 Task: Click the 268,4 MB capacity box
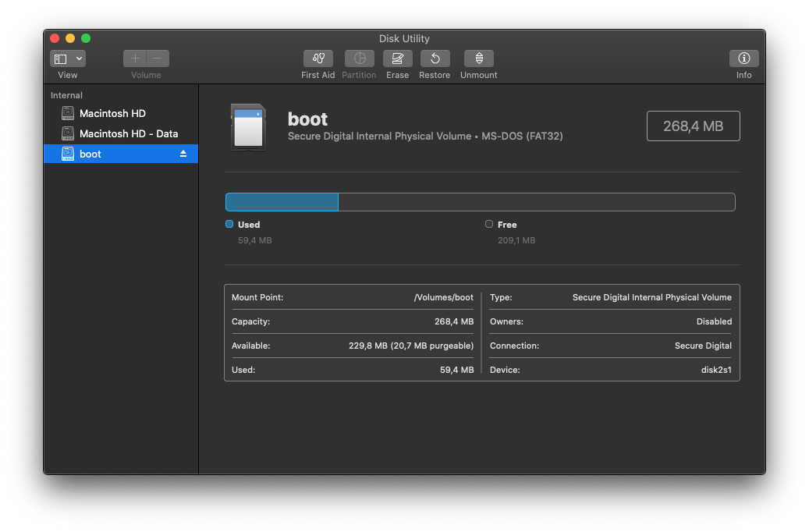[x=693, y=126]
